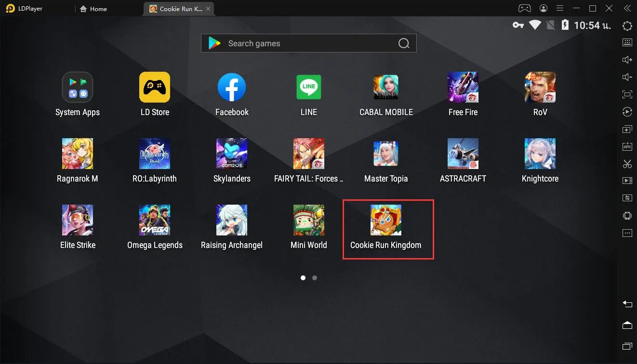This screenshot has height=364, width=637.
Task: Click the shake device icon
Action: (627, 216)
